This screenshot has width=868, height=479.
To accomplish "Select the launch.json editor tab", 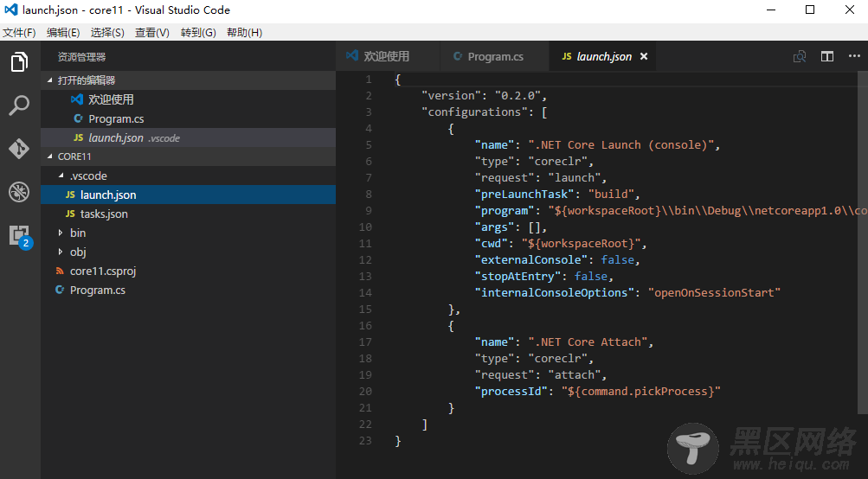I will (602, 56).
